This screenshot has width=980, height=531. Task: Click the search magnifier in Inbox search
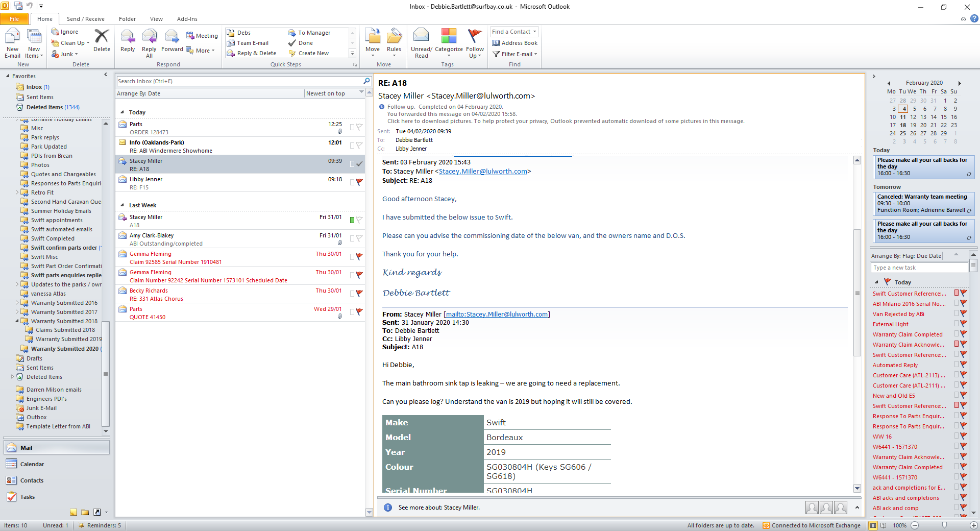pos(366,81)
